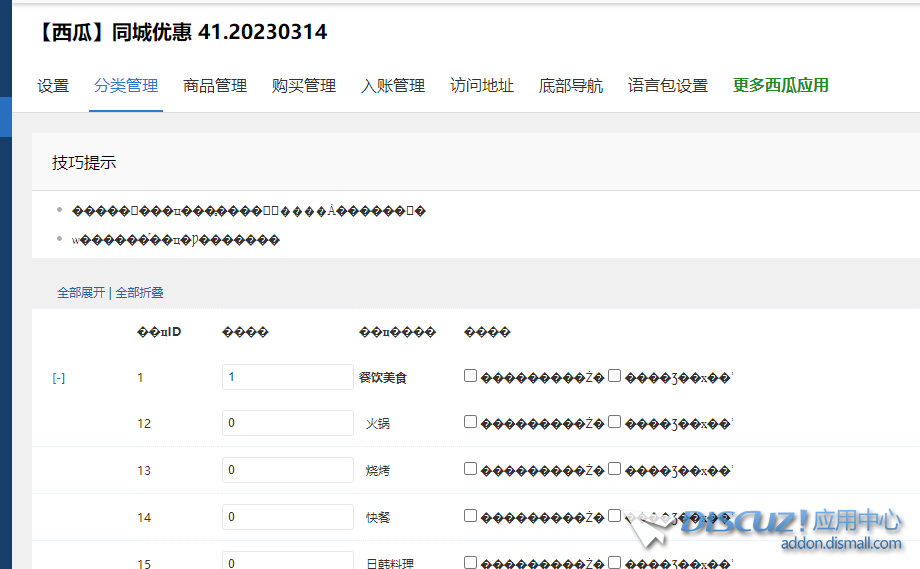Click the 更多西瓜应用 link
Screen dimensions: 920x569
click(780, 86)
